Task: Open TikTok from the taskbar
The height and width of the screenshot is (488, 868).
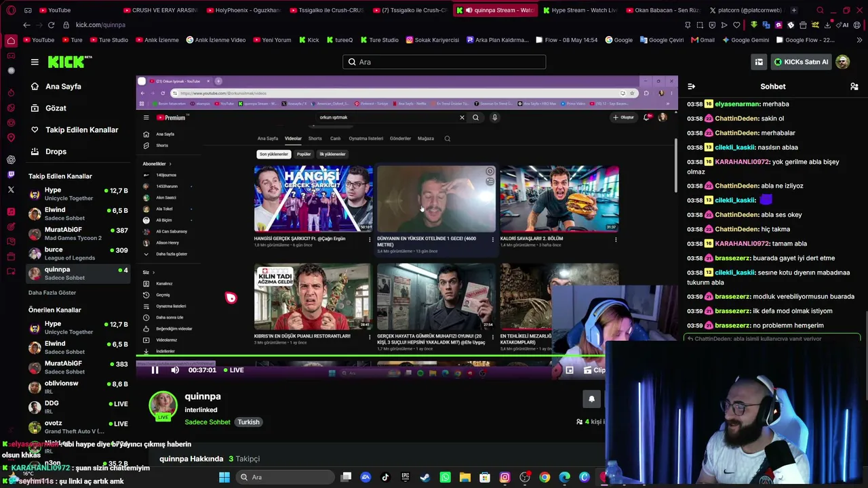Action: pos(385,477)
